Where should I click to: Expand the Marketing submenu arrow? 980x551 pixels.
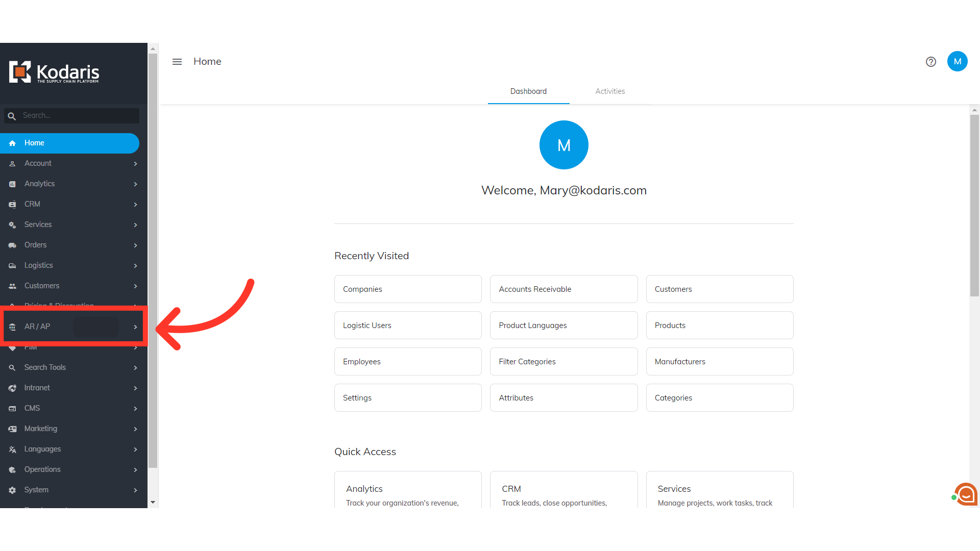[135, 429]
